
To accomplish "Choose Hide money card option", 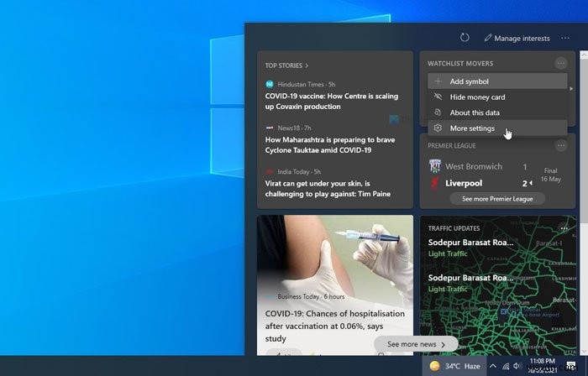I will coord(497,97).
